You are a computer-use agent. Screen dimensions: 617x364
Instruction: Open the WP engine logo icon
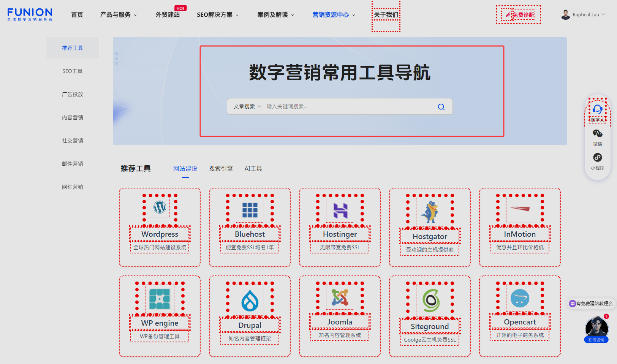pyautogui.click(x=160, y=299)
